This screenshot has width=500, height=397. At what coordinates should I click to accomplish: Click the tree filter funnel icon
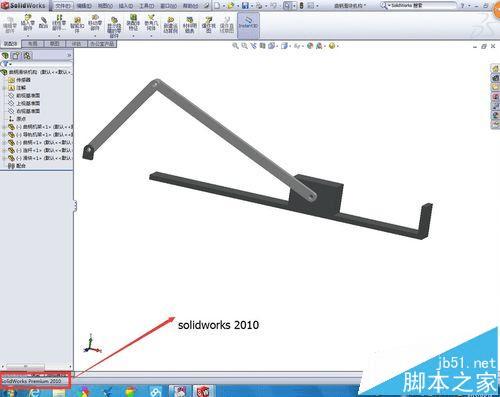point(5,64)
